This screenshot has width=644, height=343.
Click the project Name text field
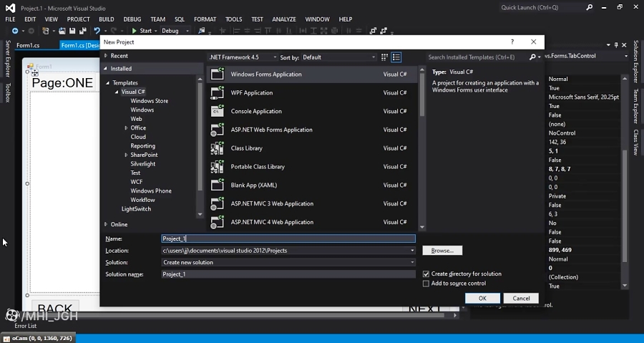288,238
